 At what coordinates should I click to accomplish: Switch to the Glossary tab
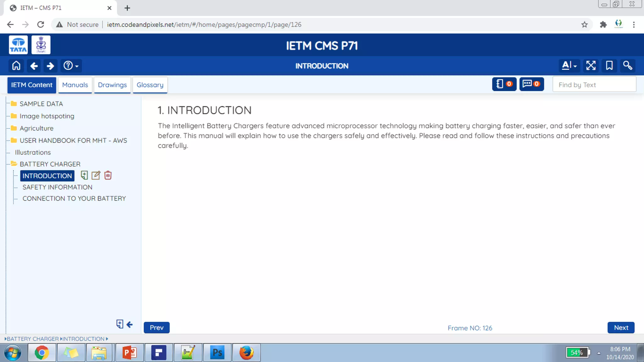(150, 85)
